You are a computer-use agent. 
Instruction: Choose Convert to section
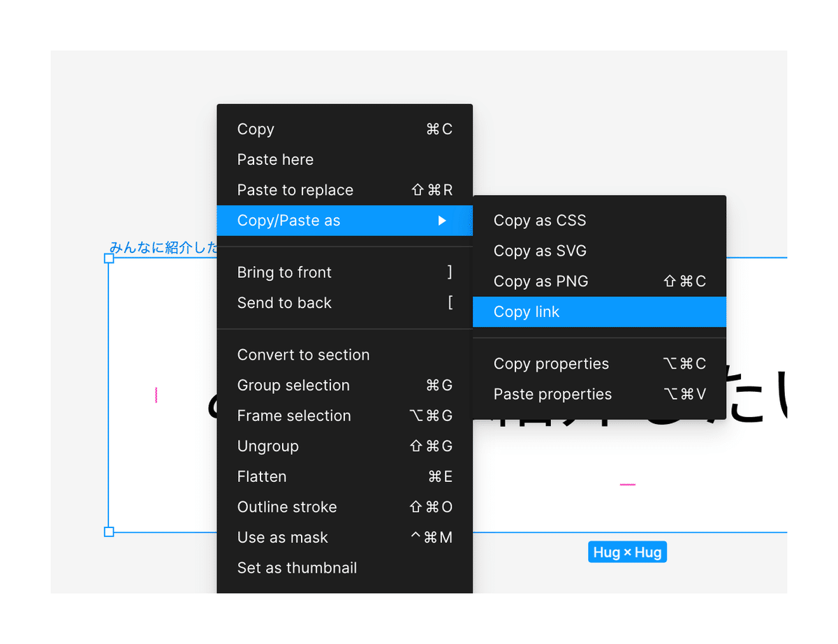click(345, 355)
